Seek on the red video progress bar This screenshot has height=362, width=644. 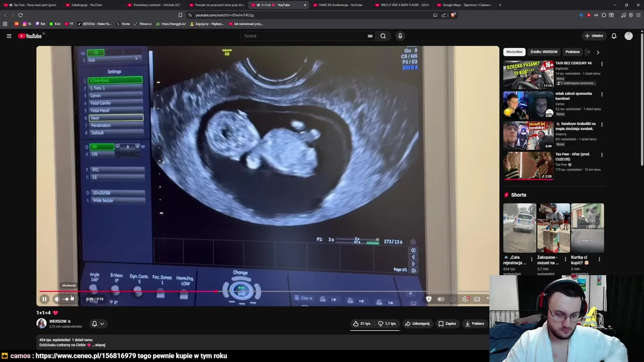point(264,291)
